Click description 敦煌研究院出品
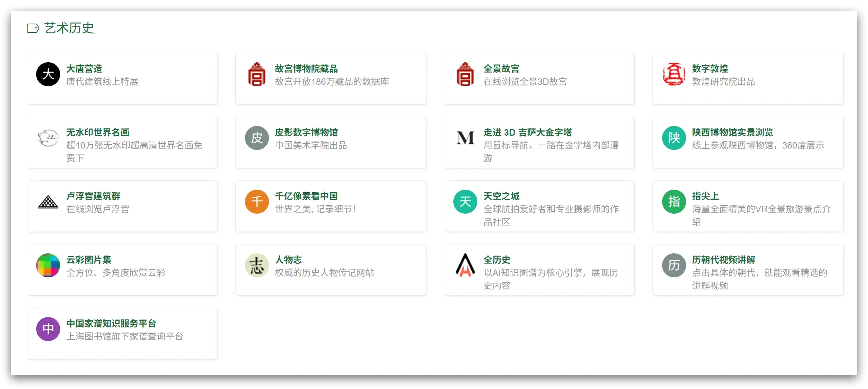Viewport: 868px width, 389px height. click(x=724, y=82)
